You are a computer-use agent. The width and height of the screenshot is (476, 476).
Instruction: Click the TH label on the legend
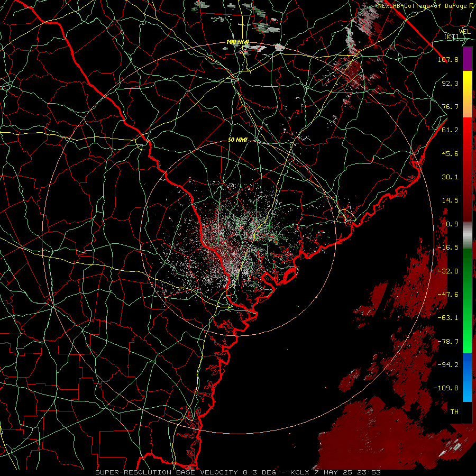pyautogui.click(x=454, y=412)
